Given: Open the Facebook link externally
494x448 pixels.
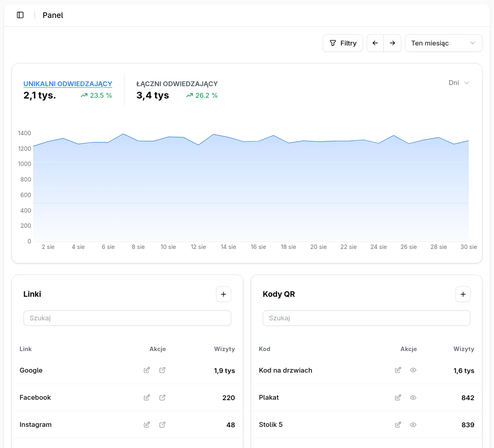Looking at the screenshot, I should 163,397.
